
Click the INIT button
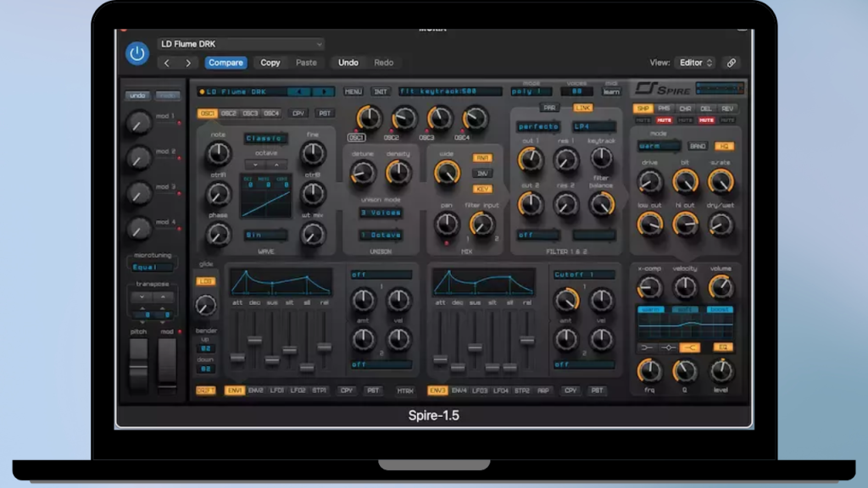tap(381, 91)
